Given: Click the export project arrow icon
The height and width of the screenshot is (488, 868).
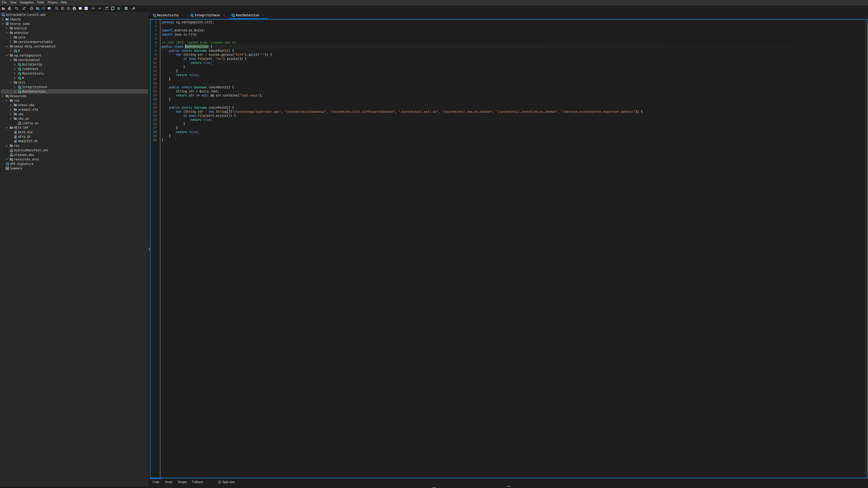Looking at the screenshot, I should coord(24,8).
